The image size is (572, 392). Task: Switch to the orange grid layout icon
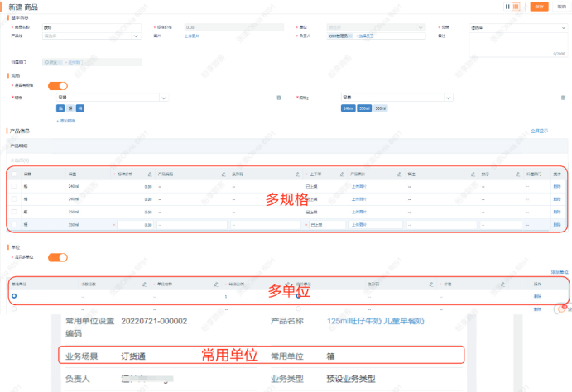(517, 7)
